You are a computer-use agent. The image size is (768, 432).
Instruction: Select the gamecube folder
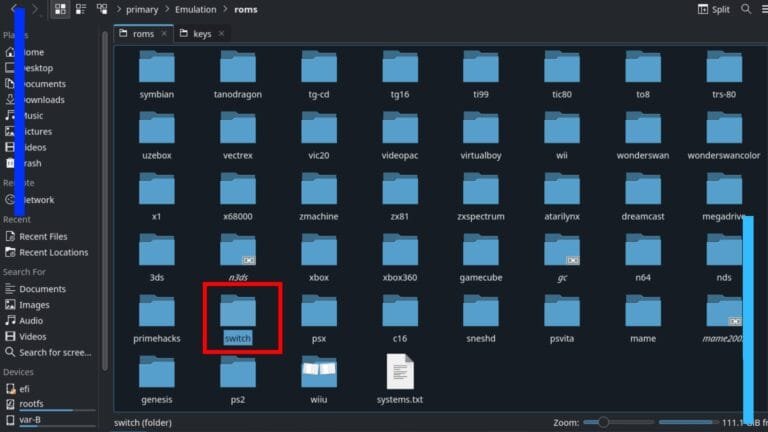tap(481, 258)
